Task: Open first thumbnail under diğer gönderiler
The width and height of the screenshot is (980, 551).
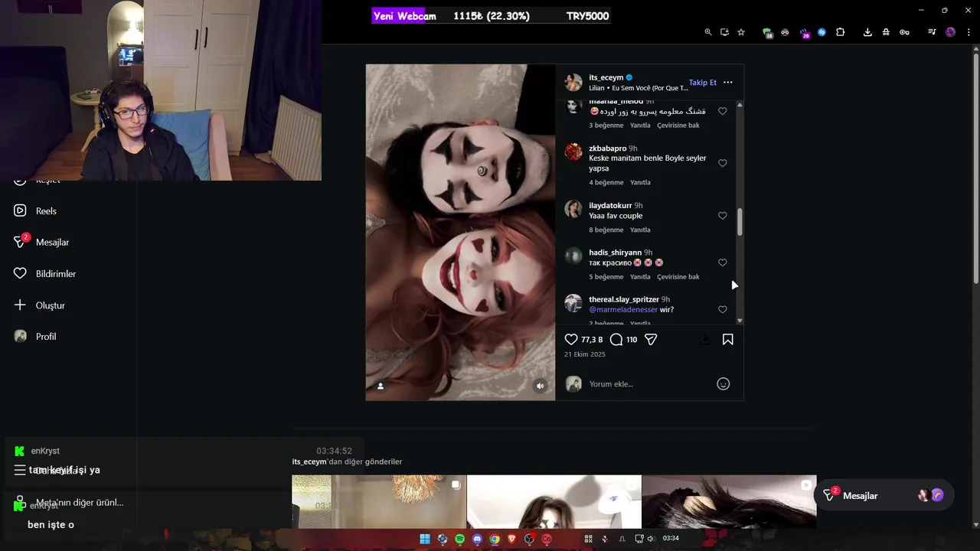Action: coord(378,501)
